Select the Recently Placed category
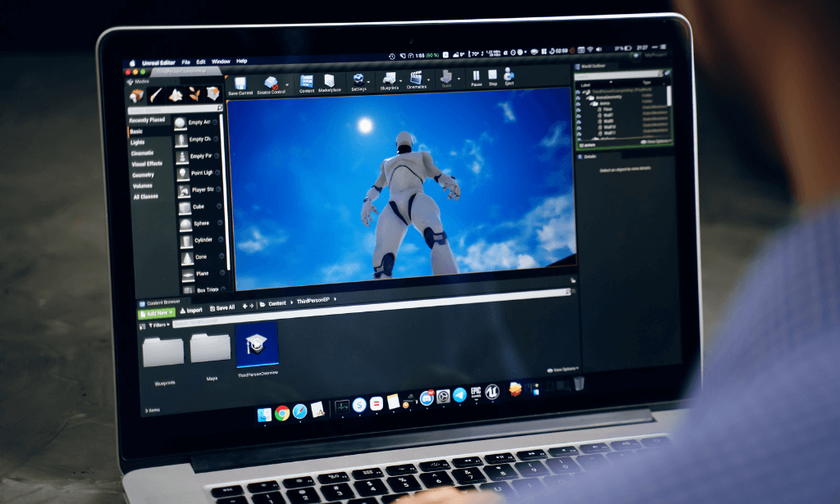 [147, 120]
